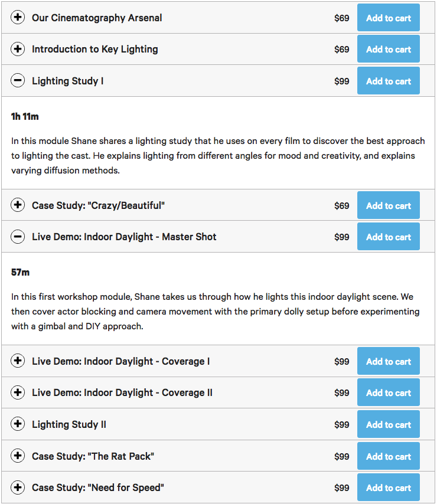Click plus icon for Indoor Daylight - Coverage I
The height and width of the screenshot is (504, 437).
coord(18,361)
